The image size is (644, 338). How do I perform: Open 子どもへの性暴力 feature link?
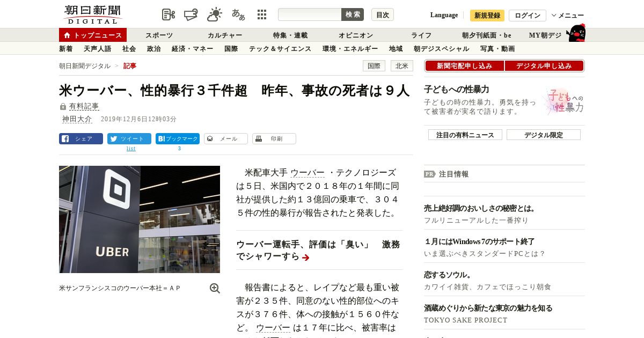pyautogui.click(x=456, y=90)
